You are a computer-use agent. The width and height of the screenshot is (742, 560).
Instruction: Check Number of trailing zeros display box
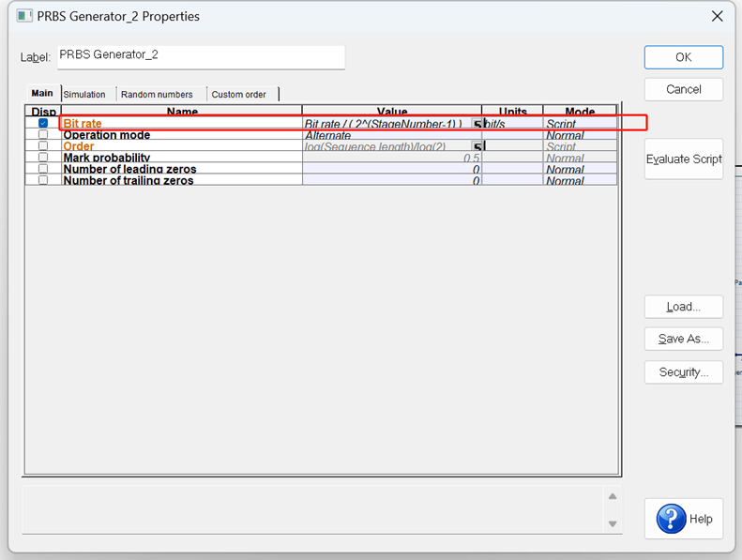tap(43, 180)
